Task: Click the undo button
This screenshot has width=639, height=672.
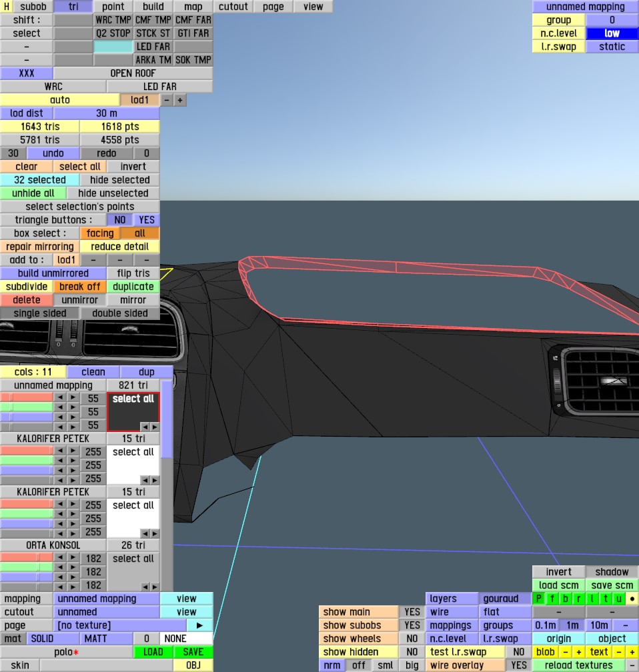Action: tap(53, 153)
